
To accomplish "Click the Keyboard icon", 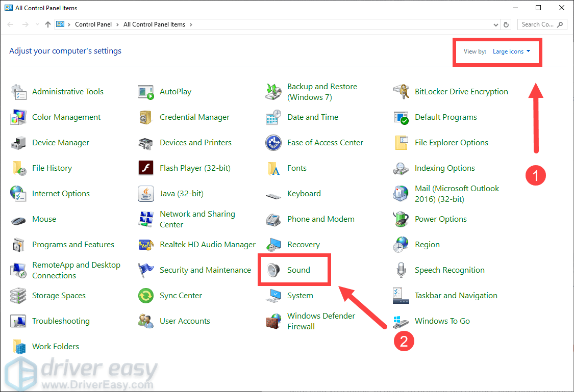I will tap(273, 196).
